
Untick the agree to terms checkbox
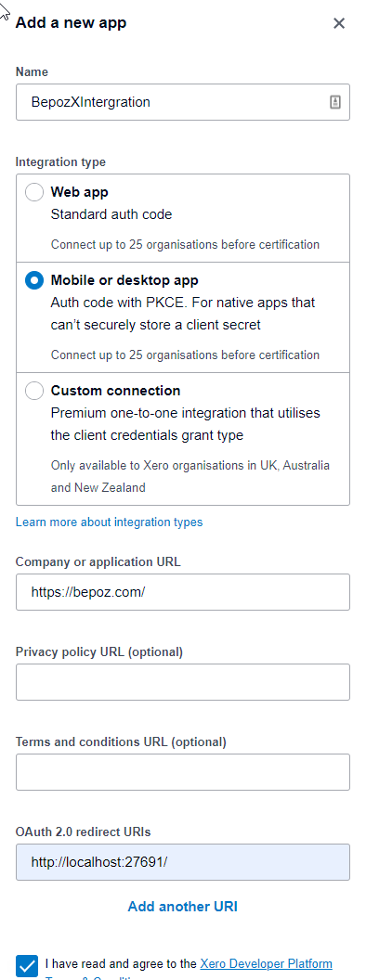coord(28,966)
